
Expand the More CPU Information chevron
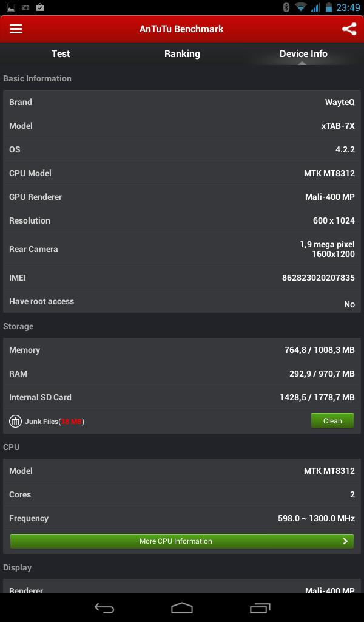346,541
